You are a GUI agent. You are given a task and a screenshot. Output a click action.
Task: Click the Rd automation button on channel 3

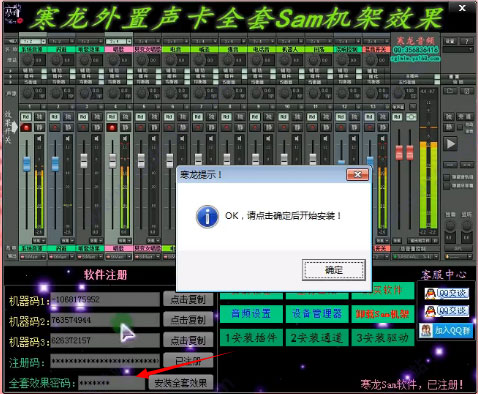83,117
